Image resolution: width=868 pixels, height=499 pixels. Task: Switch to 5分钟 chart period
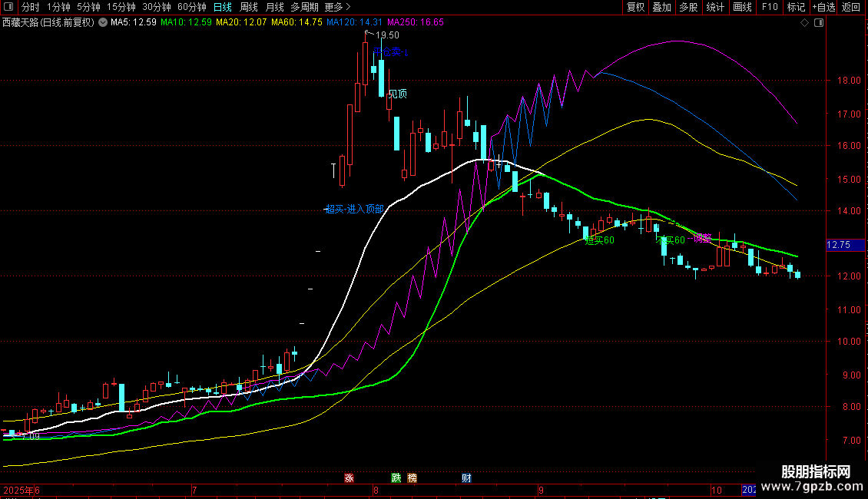point(88,7)
